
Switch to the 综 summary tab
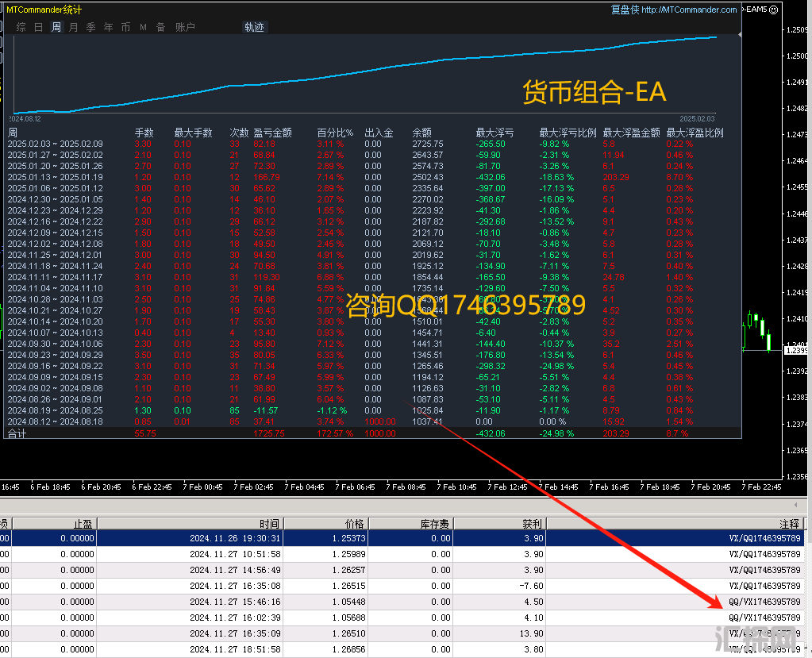coord(21,27)
